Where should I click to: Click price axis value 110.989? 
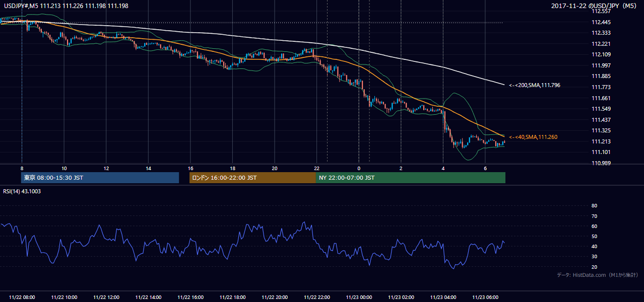tap(601, 163)
